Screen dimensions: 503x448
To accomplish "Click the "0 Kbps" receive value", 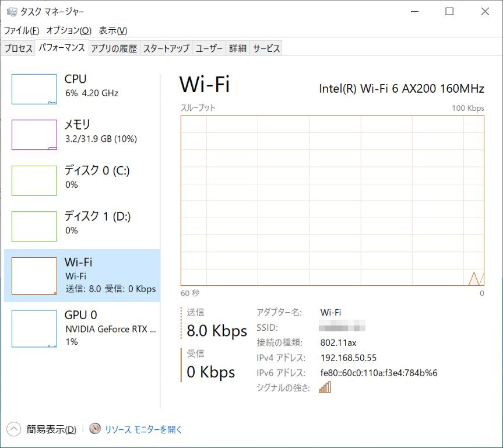I will [211, 372].
